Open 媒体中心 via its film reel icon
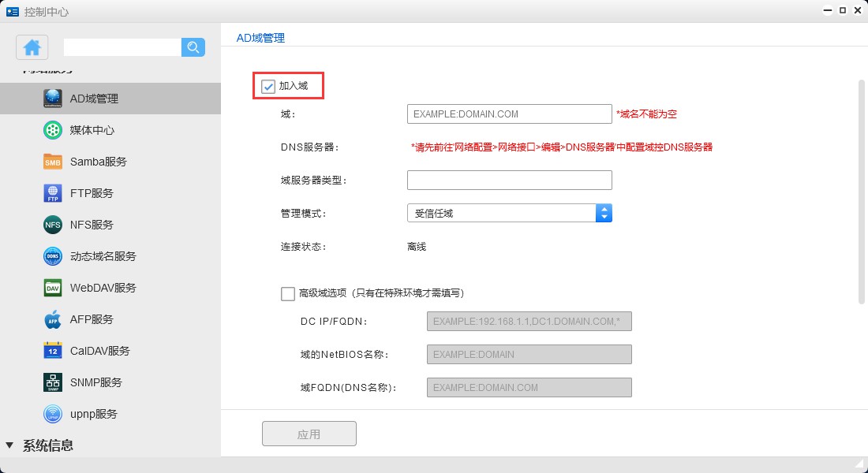This screenshot has height=473, width=868. pyautogui.click(x=53, y=130)
